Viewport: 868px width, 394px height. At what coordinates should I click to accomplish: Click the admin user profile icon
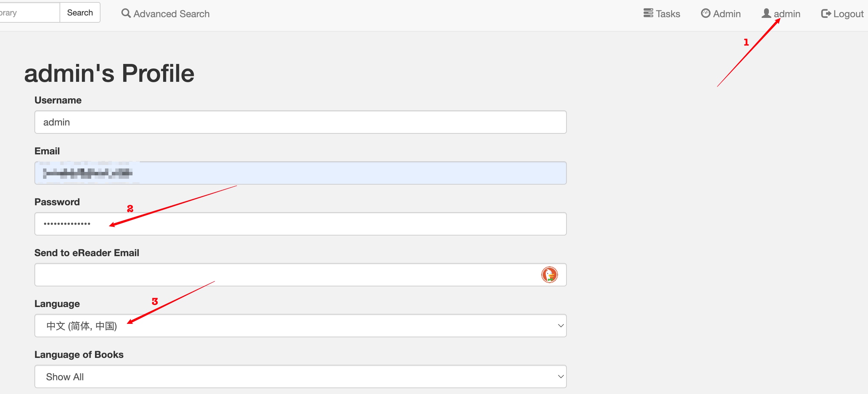tap(766, 13)
